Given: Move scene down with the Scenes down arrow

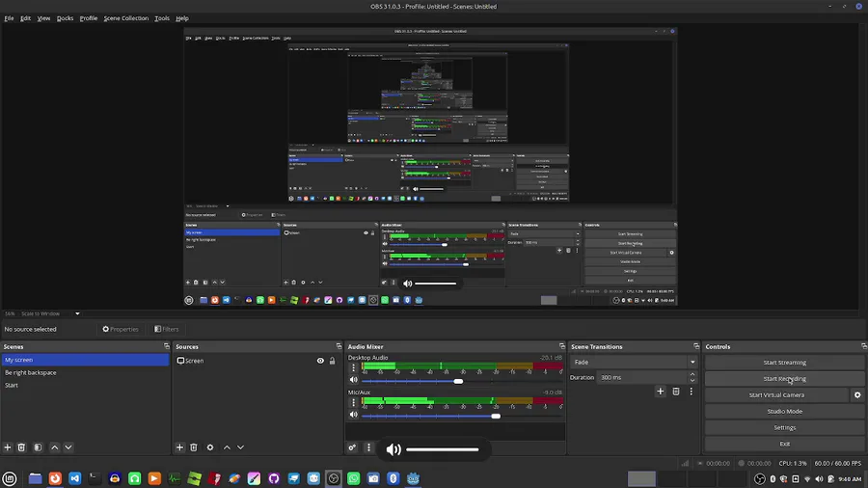Looking at the screenshot, I should [x=68, y=447].
